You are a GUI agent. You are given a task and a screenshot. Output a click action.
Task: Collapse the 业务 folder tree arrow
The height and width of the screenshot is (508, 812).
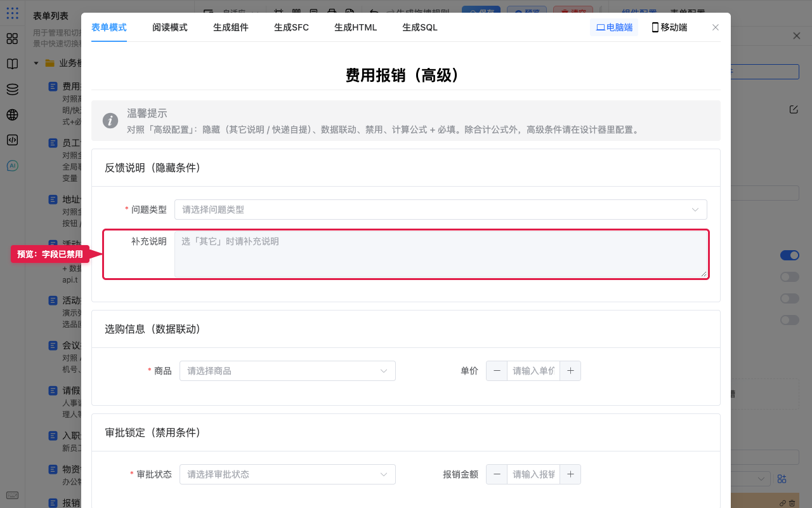coord(36,63)
